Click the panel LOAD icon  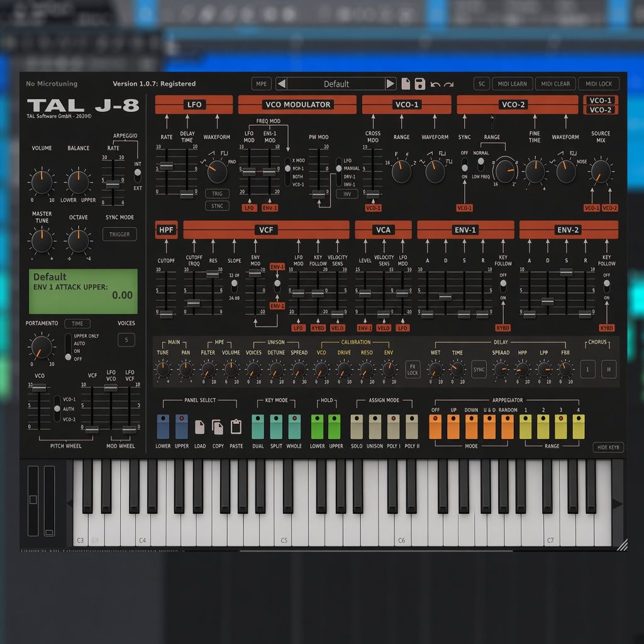(x=199, y=427)
